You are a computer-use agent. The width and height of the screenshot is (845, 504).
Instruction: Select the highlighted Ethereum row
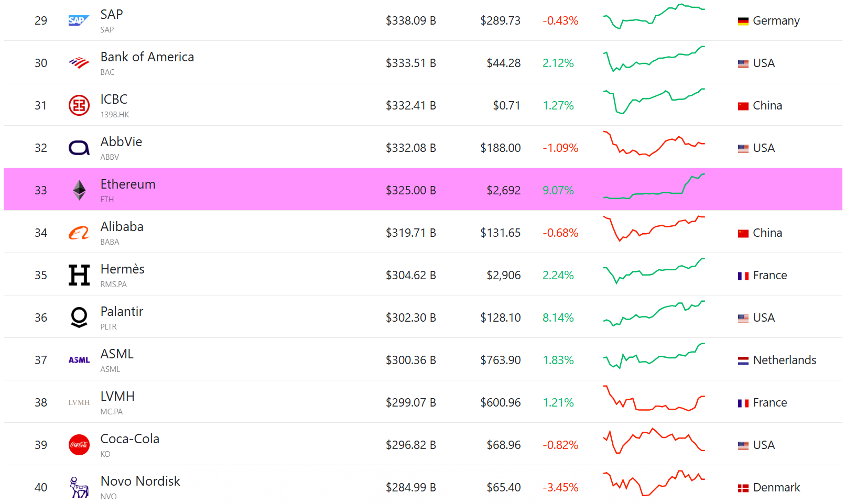(x=367, y=190)
